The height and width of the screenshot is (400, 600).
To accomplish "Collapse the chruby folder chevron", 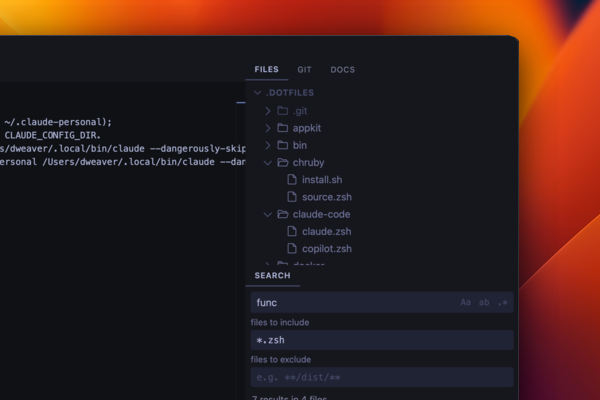I will 268,163.
